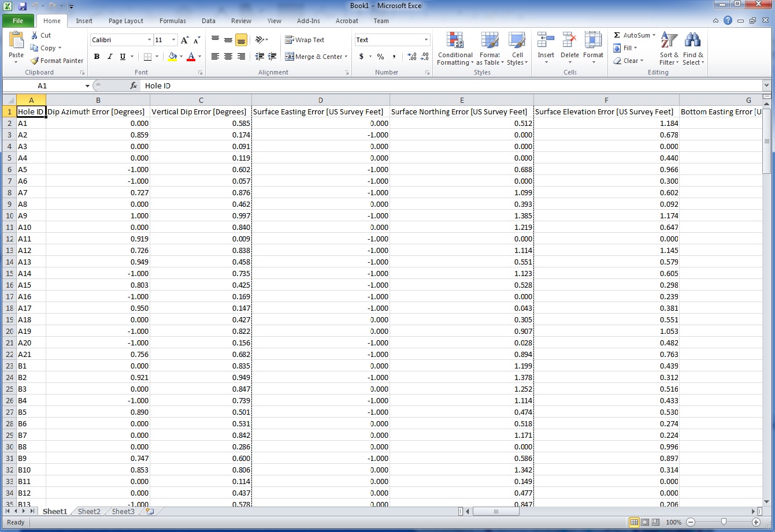This screenshot has width=775, height=532.
Task: Switch to the Insert tab
Action: click(x=84, y=21)
